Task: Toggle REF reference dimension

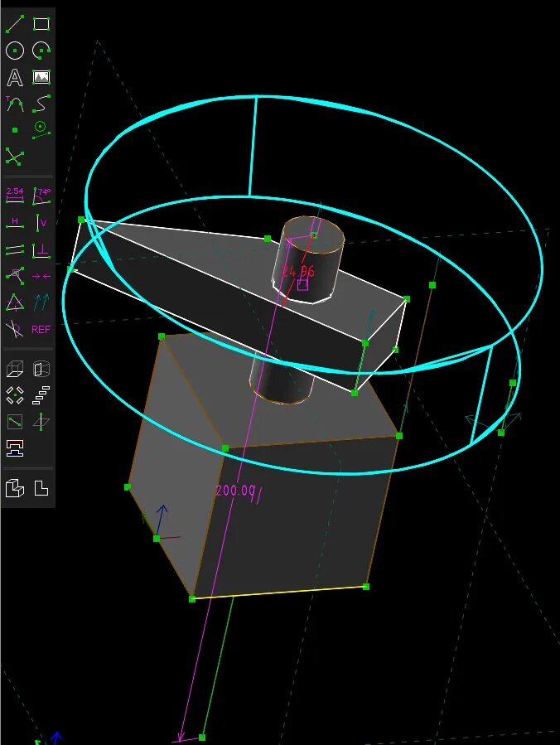Action: 41,329
